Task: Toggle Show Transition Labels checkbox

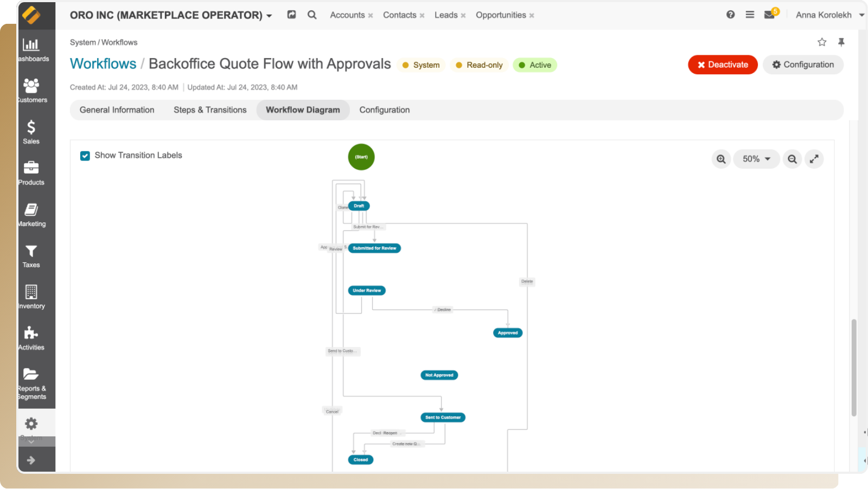Action: 85,156
